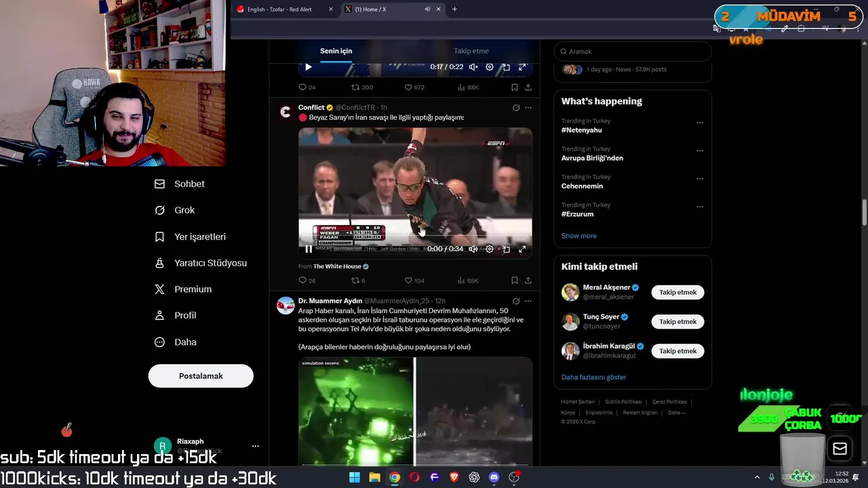Open the night-vision video in Muammer Aydın's post
Image resolution: width=868 pixels, height=488 pixels.
tap(415, 411)
